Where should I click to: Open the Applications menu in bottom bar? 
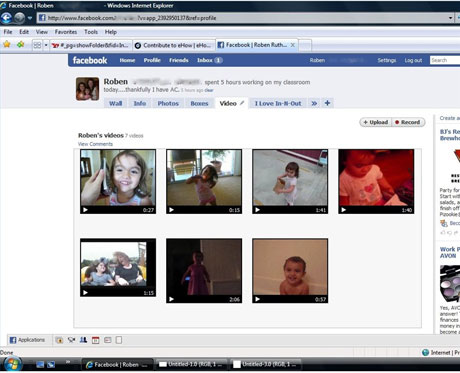pyautogui.click(x=27, y=340)
